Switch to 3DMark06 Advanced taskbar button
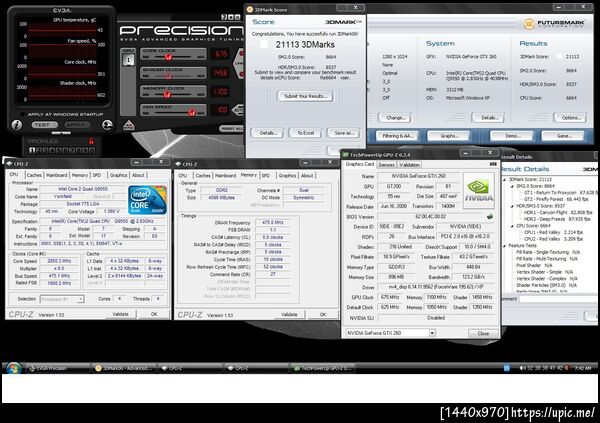The height and width of the screenshot is (423, 600). click(124, 368)
